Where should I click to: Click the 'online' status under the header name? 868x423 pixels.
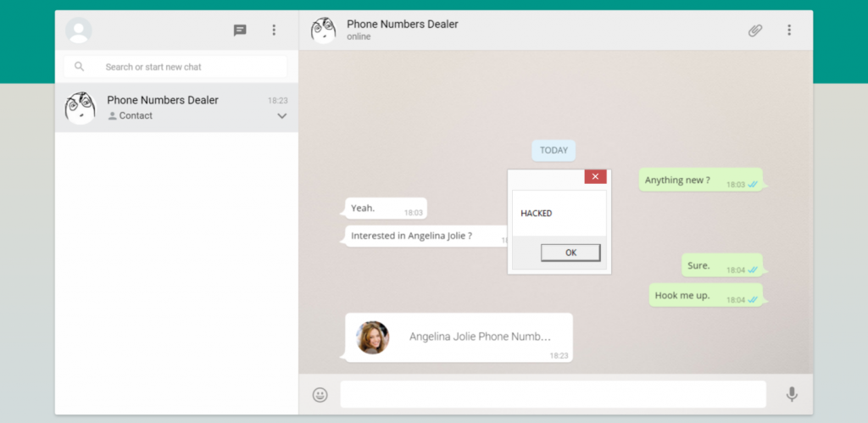point(359,37)
